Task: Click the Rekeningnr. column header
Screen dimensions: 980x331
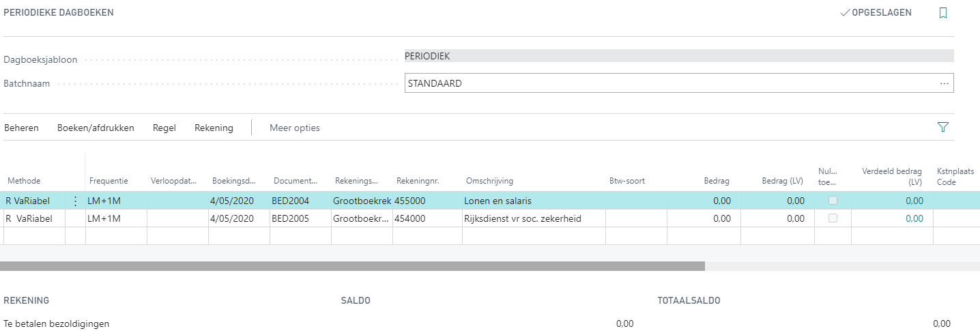Action: pos(417,181)
